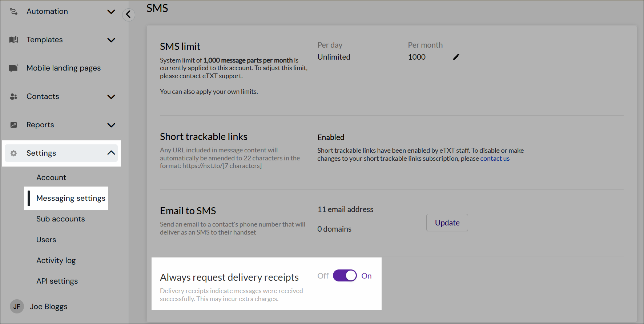Viewport: 644px width, 324px height.
Task: Click the Contacts people icon
Action: click(x=13, y=96)
